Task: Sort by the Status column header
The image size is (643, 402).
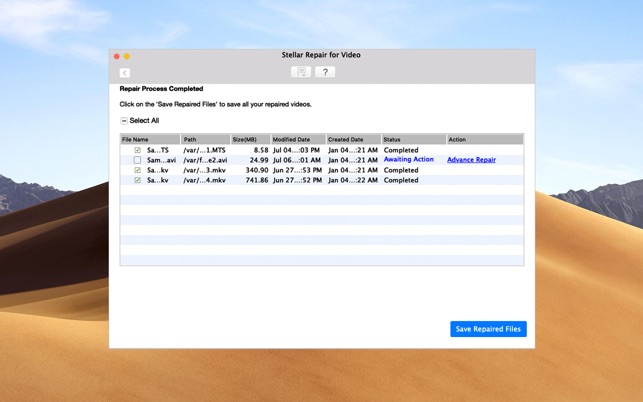Action: point(414,139)
